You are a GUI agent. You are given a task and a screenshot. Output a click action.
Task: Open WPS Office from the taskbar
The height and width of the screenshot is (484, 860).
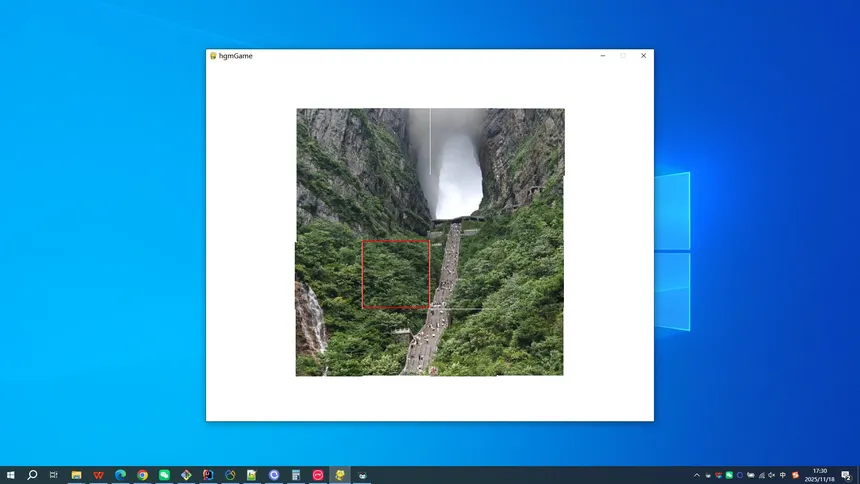[x=98, y=475]
